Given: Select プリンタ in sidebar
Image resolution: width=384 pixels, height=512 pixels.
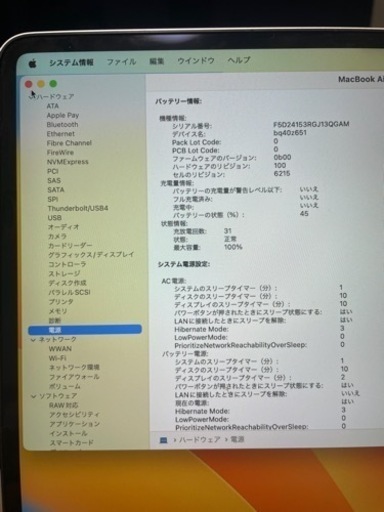Looking at the screenshot, I should click(61, 302).
